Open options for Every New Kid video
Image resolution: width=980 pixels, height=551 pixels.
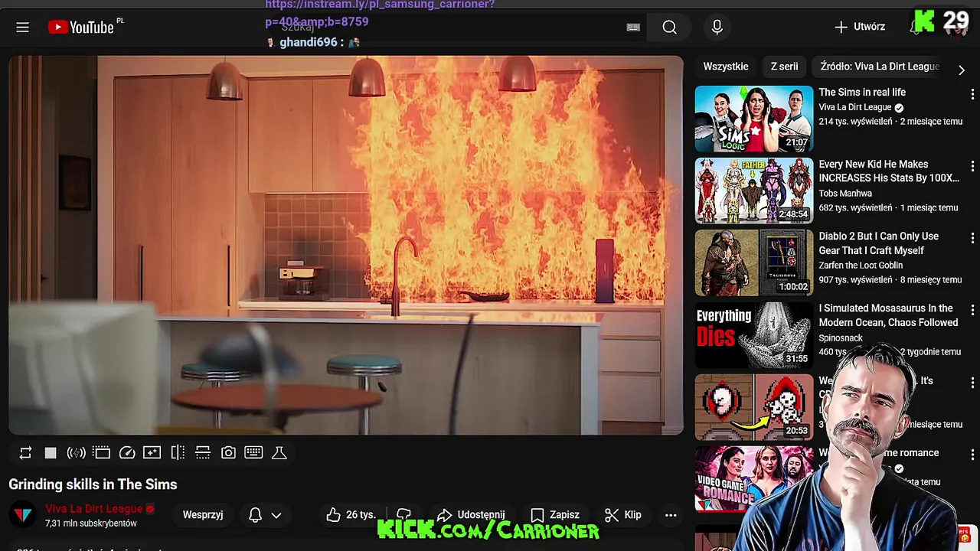[x=972, y=166]
